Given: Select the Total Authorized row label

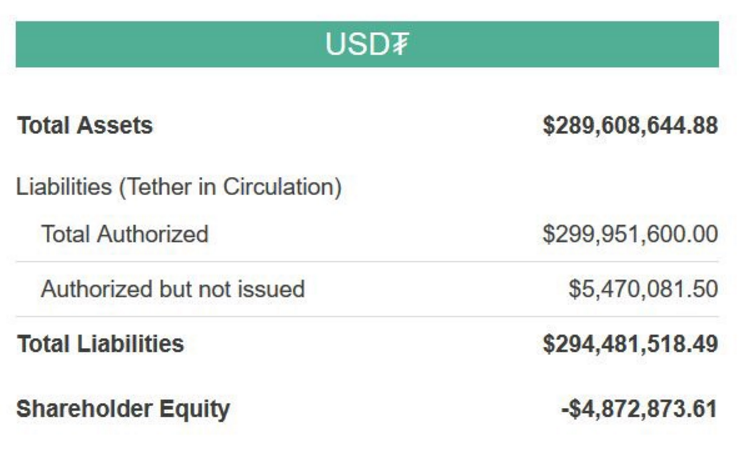Looking at the screenshot, I should click(x=125, y=234).
